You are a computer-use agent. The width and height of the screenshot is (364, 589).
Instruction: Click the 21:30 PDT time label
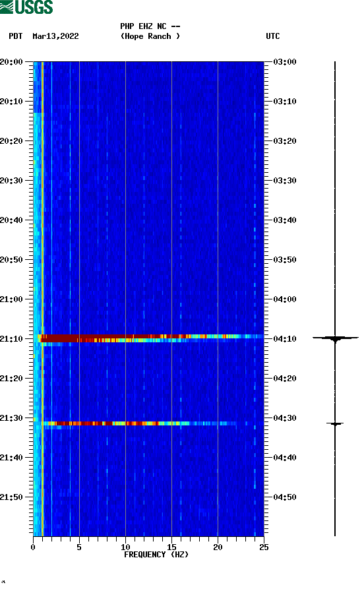11,418
